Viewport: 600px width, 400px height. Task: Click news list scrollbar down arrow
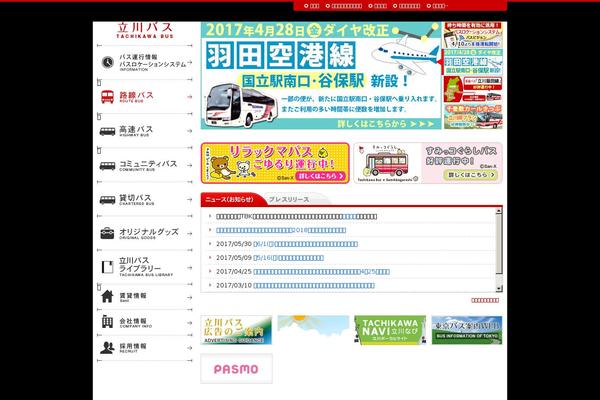pyautogui.click(x=499, y=289)
